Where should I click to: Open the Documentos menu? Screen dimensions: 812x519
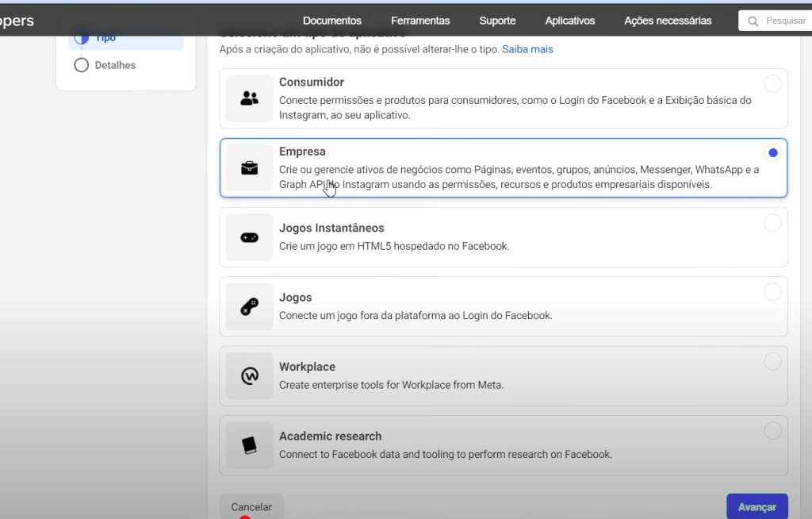click(331, 21)
